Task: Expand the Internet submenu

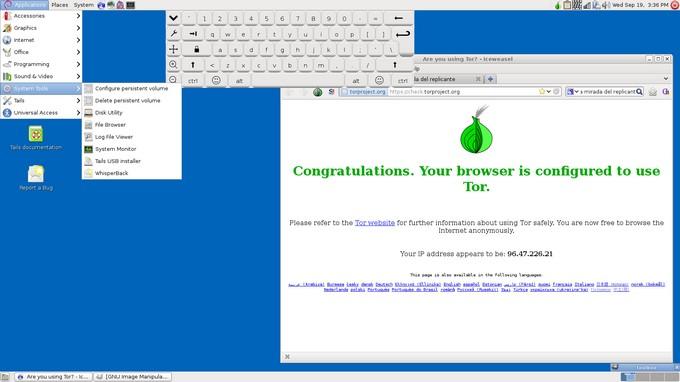Action: tap(41, 40)
